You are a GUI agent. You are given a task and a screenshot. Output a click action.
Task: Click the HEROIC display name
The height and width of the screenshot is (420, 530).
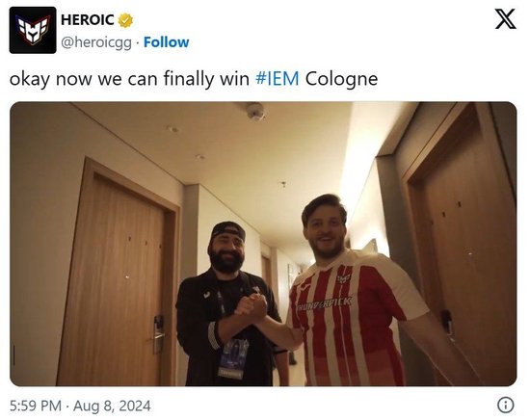click(x=87, y=20)
